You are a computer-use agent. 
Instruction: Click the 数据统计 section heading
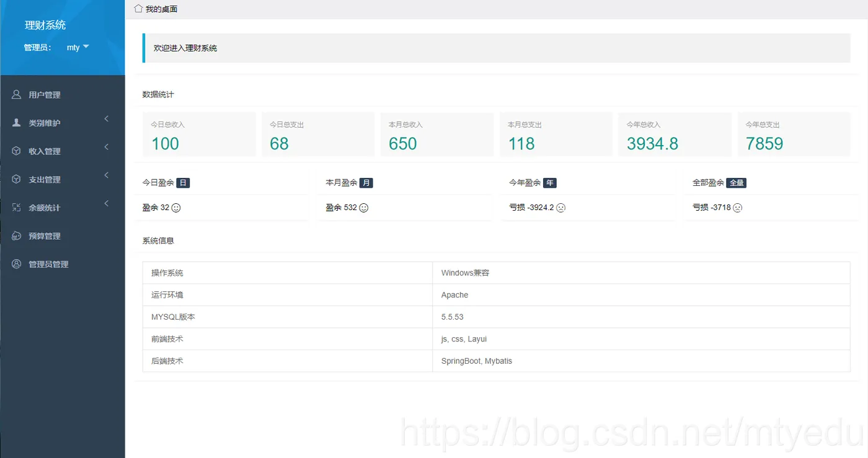(158, 94)
